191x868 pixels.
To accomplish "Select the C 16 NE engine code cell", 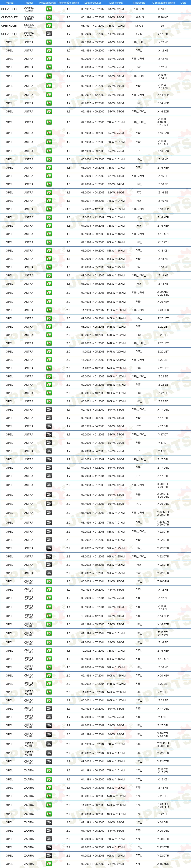I will point(163,9).
